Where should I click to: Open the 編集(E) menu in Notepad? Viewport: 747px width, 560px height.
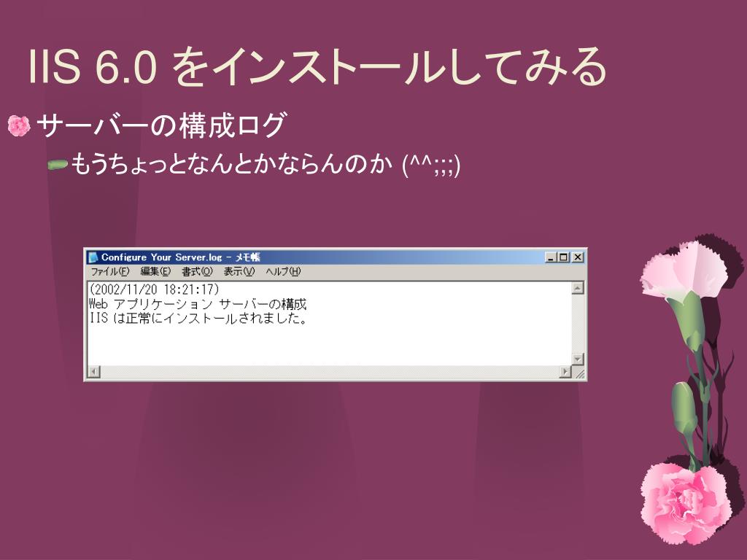click(x=155, y=271)
